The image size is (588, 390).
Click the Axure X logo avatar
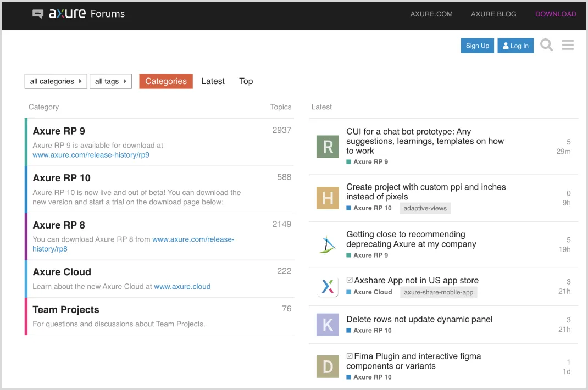pyautogui.click(x=328, y=286)
